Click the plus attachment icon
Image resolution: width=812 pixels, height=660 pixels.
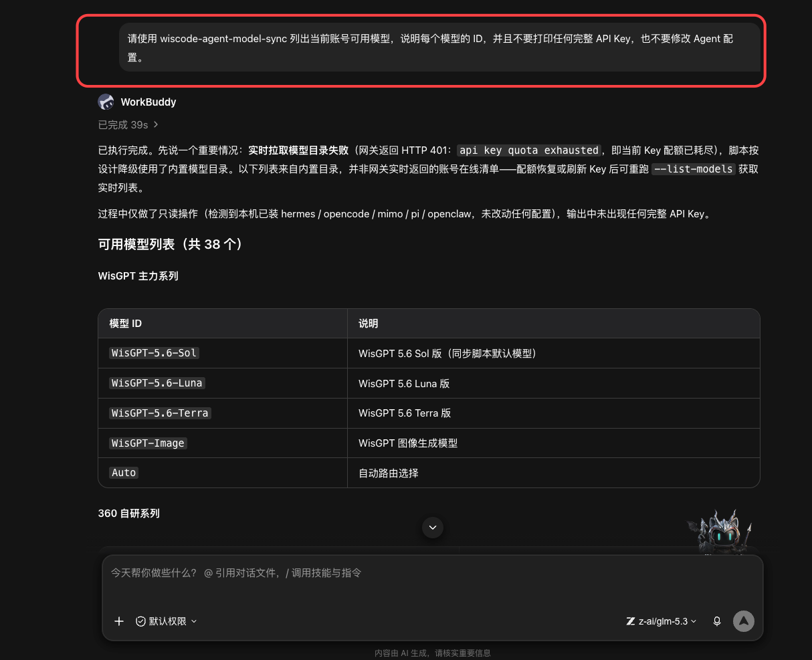click(x=119, y=621)
